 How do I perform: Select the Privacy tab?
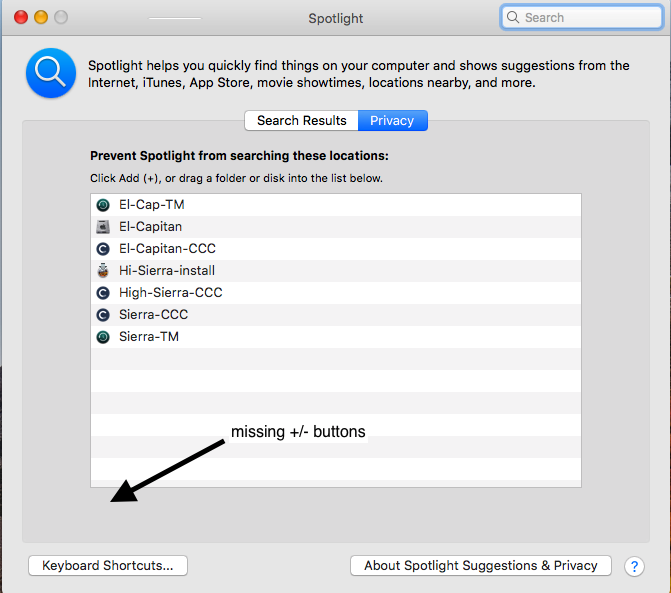[x=392, y=121]
